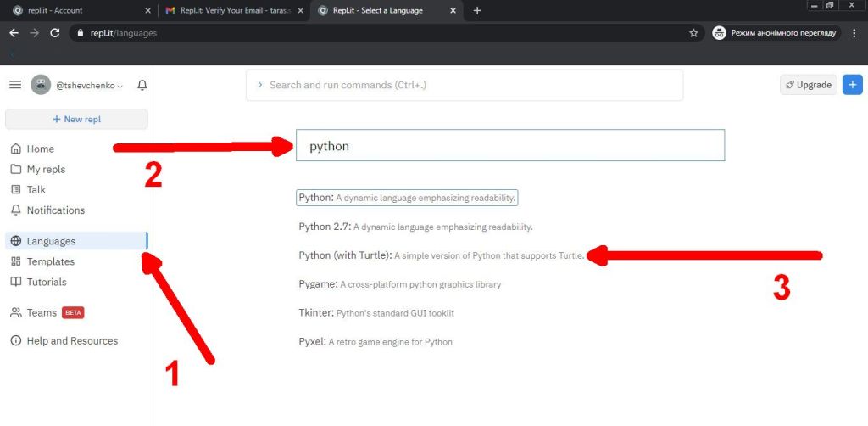Click the Talk page icon
Viewport: 868px width, 426px height.
(x=16, y=189)
